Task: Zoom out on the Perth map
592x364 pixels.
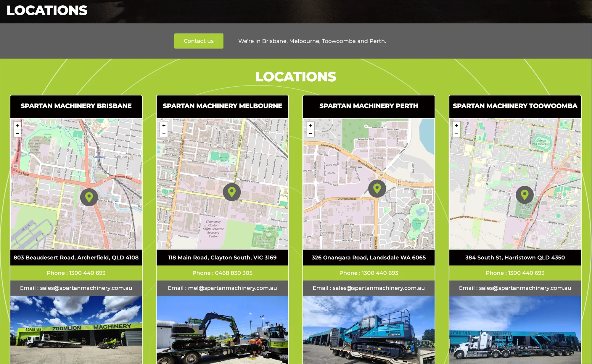Action: tap(310, 133)
